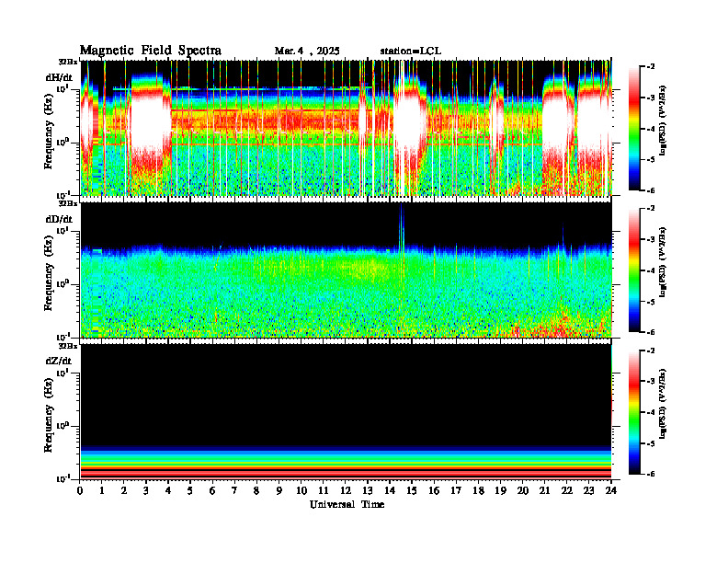Click the dZ/dt panel color scale bar

pyautogui.click(x=633, y=411)
